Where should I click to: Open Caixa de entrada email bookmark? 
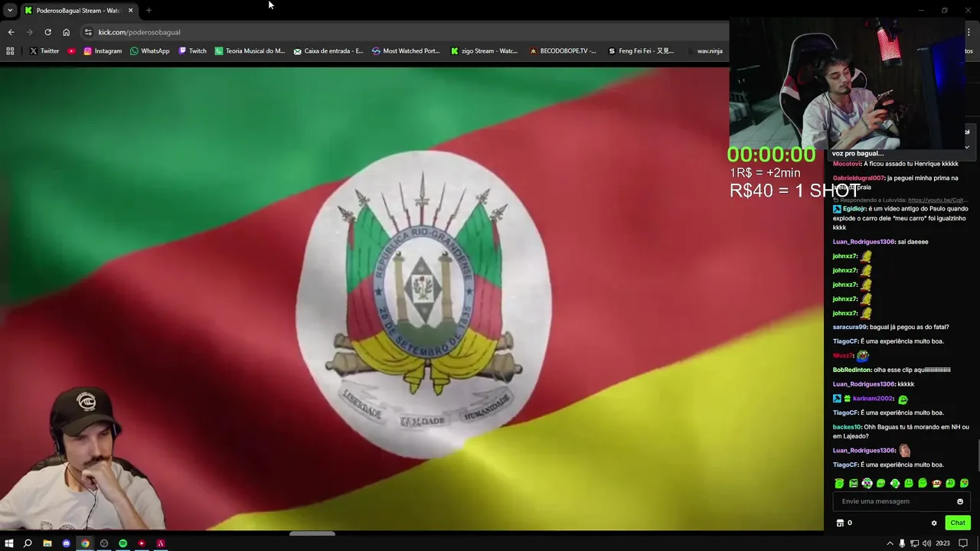[x=328, y=51]
